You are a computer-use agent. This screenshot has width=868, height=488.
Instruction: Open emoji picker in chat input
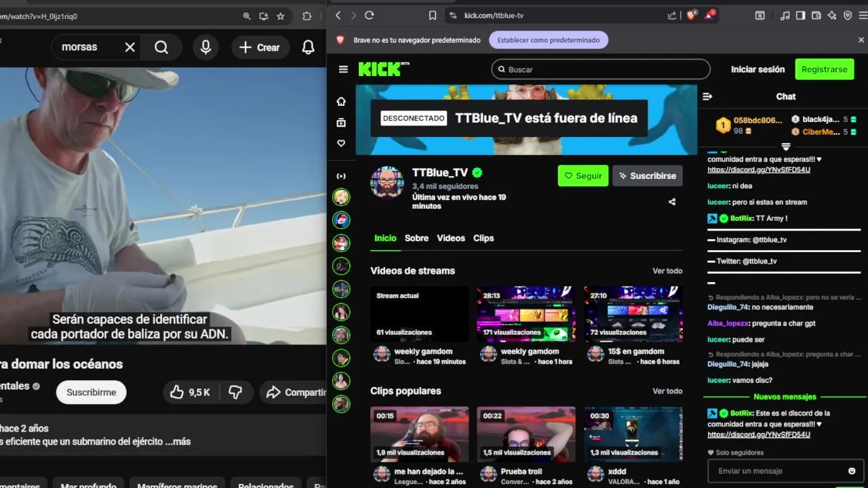tap(852, 470)
